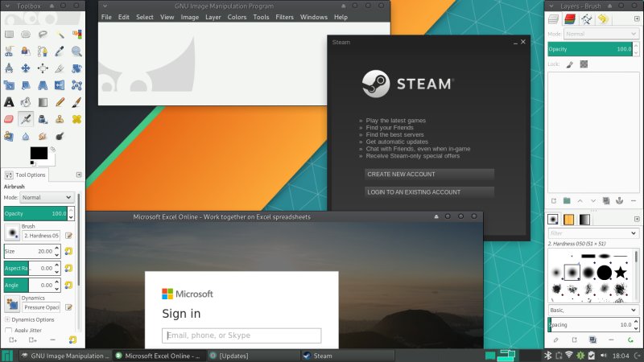Select the Crop tool
This screenshot has height=362, width=644.
(60, 68)
